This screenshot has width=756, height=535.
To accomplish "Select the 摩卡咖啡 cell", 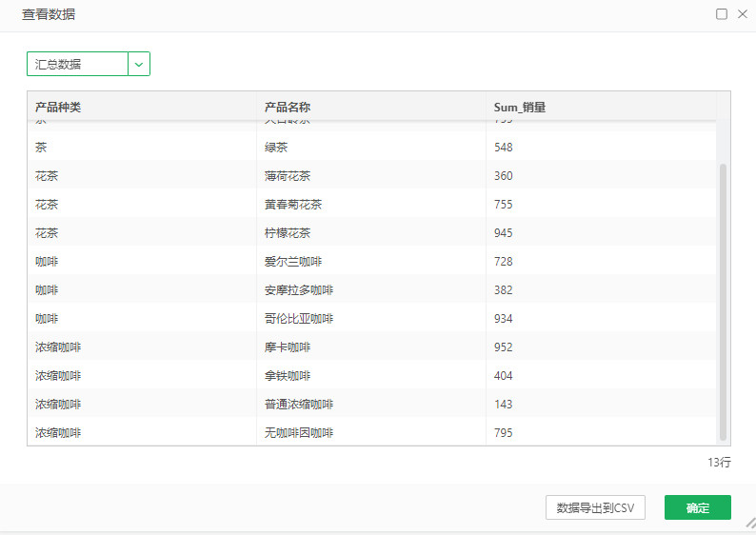I will (x=288, y=347).
